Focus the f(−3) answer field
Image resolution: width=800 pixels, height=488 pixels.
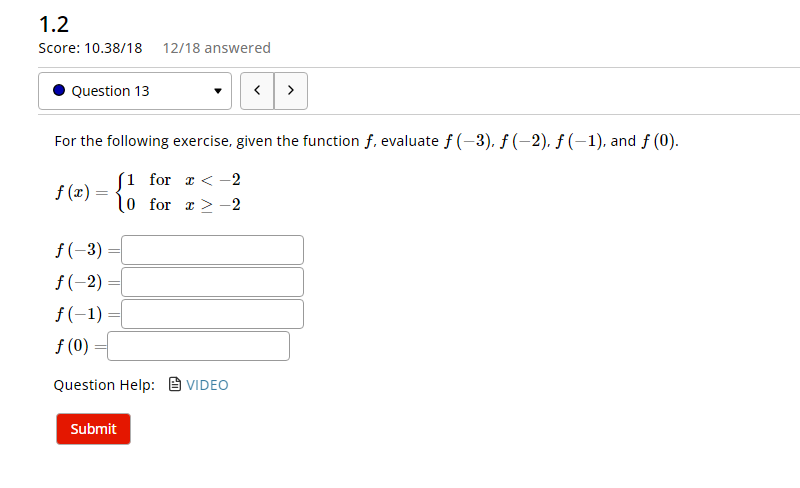(x=212, y=250)
